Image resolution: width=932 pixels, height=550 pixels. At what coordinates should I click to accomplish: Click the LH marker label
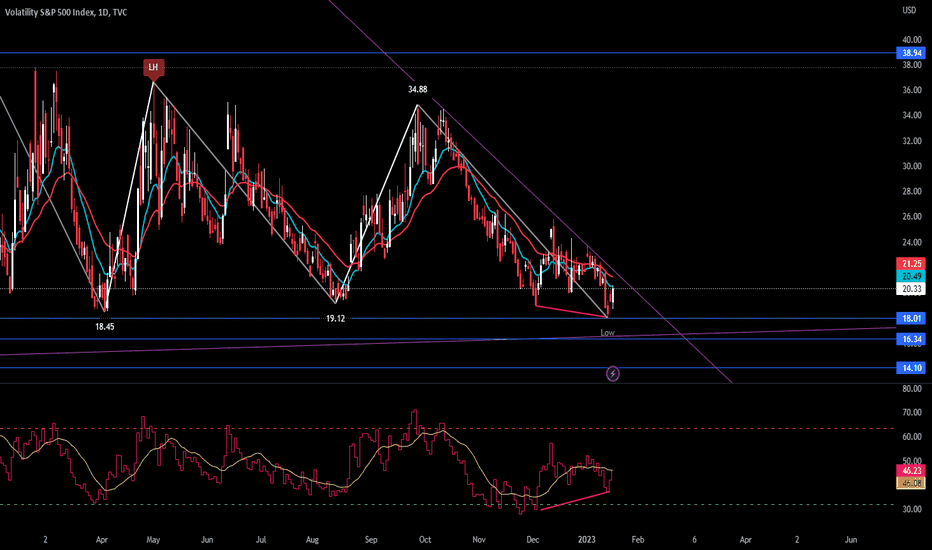click(x=153, y=67)
